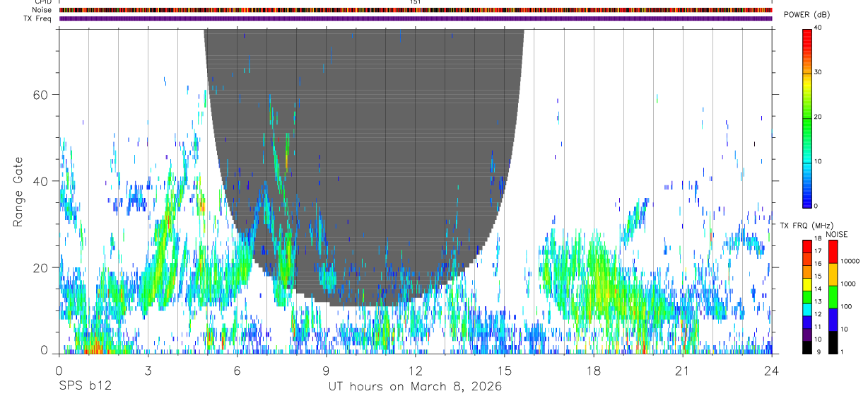Screen dimensions: 868x401
Task: Click the x-axis tick label '24'
Action: 772,370
